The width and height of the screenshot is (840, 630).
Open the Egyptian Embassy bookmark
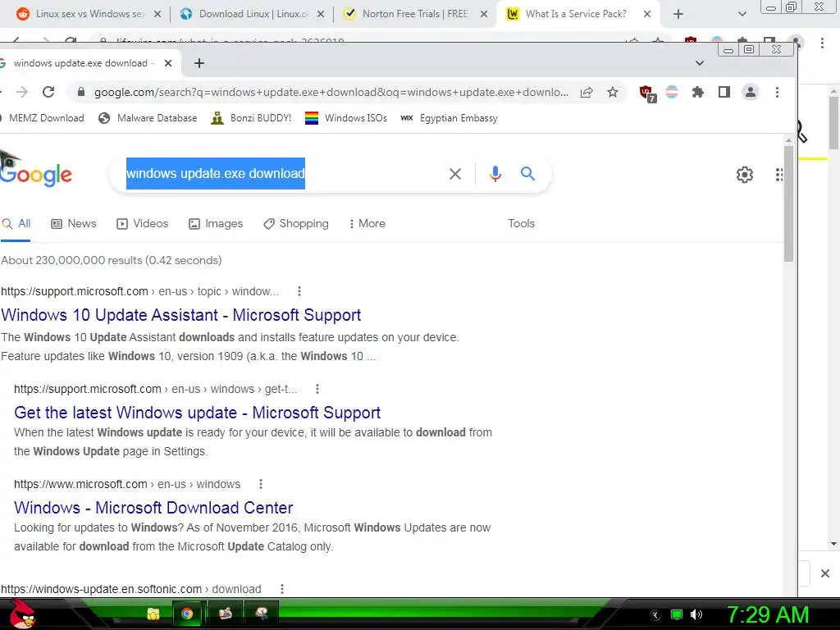tap(450, 118)
